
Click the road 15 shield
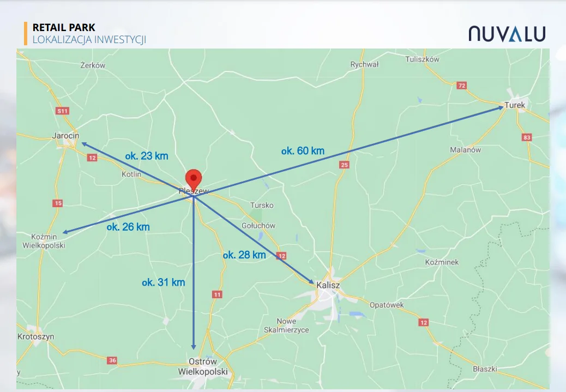click(x=58, y=203)
